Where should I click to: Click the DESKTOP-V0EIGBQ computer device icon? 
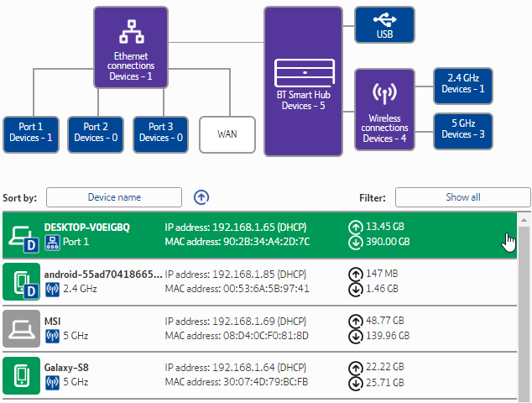coord(20,236)
